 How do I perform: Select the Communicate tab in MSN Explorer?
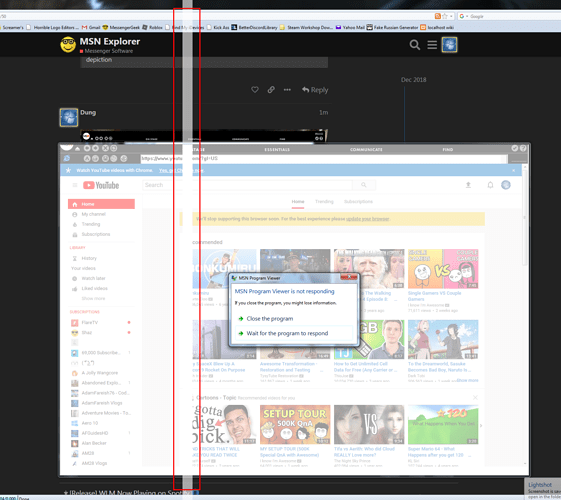coord(366,149)
